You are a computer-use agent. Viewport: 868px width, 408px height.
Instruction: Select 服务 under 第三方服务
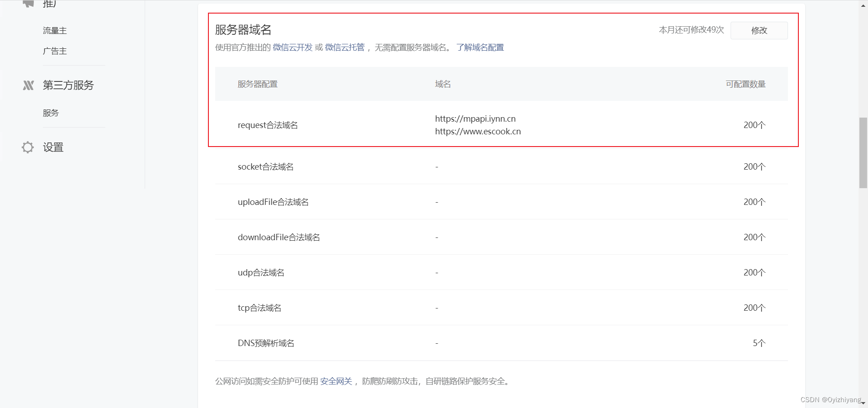point(51,113)
